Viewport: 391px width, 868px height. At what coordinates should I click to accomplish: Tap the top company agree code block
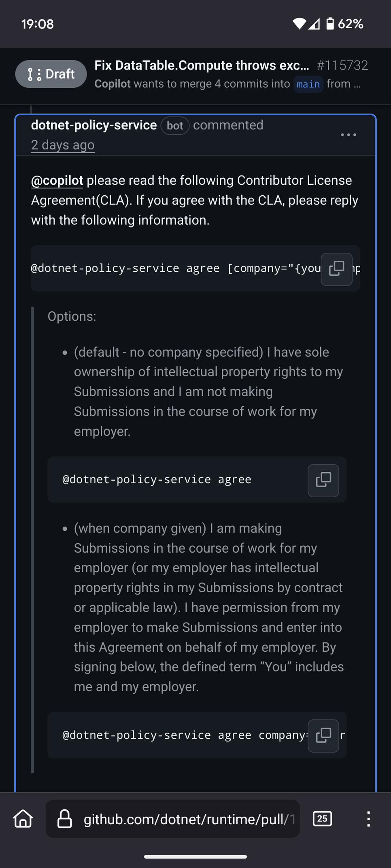pos(195,268)
